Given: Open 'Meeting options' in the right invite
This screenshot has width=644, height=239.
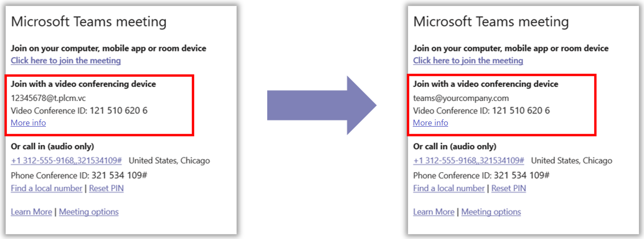Looking at the screenshot, I should (x=491, y=212).
